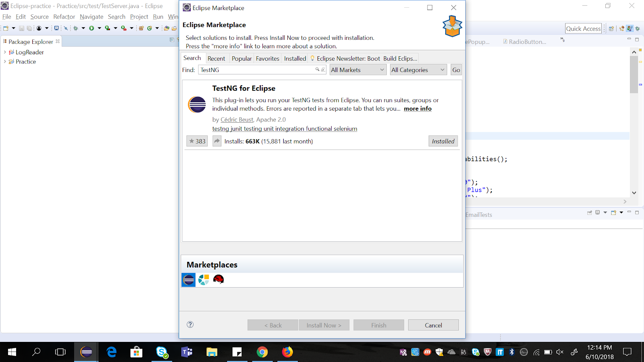Screen dimensions: 644x362
Task: Click the Find search text field
Action: click(x=262, y=70)
